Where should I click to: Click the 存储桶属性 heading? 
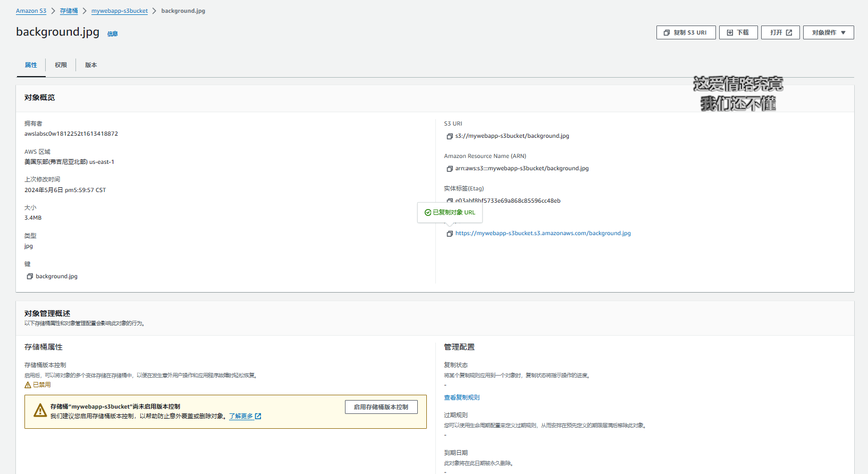point(44,347)
